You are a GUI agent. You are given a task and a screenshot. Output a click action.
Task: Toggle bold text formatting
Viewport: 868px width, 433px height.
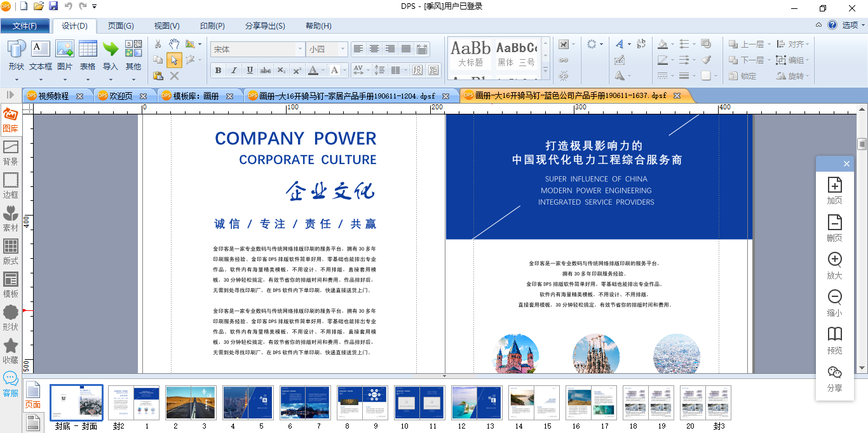pyautogui.click(x=219, y=70)
